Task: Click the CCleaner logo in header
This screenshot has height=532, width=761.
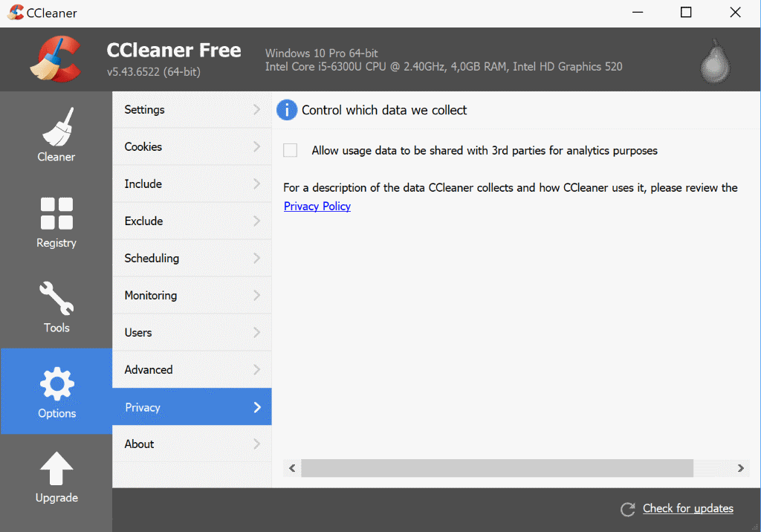Action: point(56,59)
